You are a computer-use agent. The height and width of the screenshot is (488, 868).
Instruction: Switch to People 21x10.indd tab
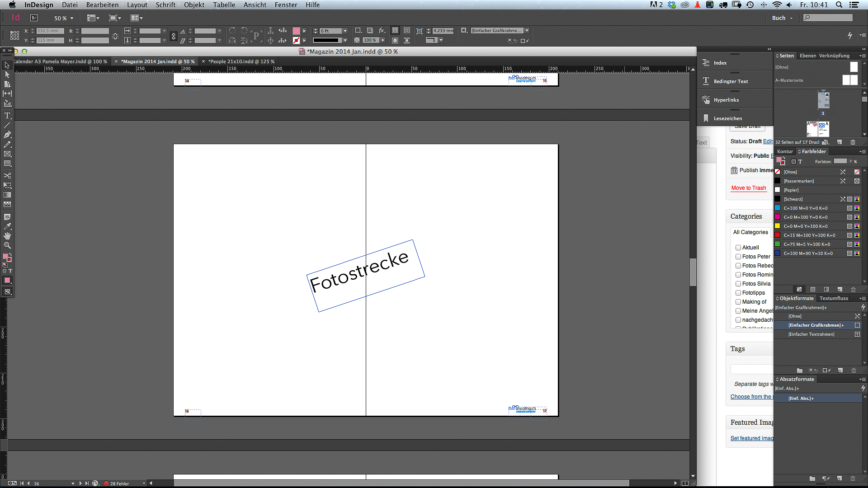click(x=241, y=61)
